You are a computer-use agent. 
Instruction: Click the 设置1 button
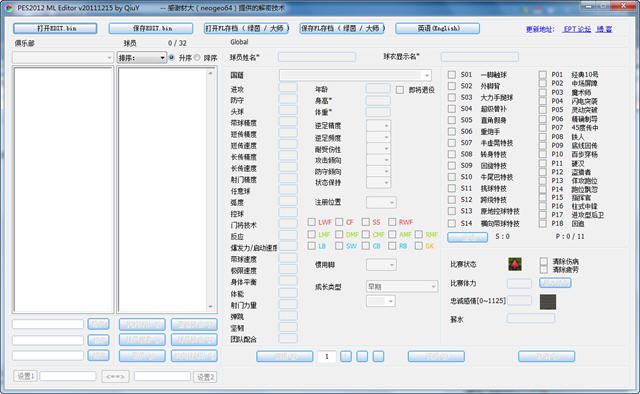pyautogui.click(x=26, y=376)
